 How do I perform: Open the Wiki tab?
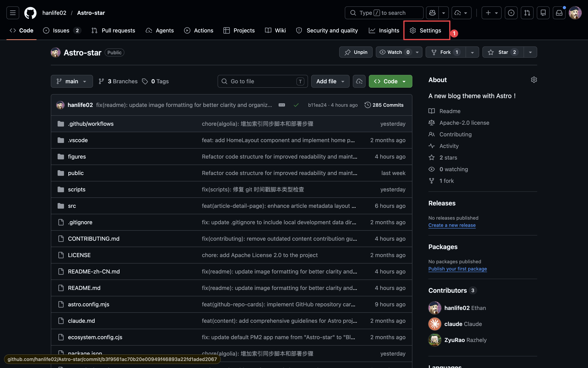click(x=275, y=30)
